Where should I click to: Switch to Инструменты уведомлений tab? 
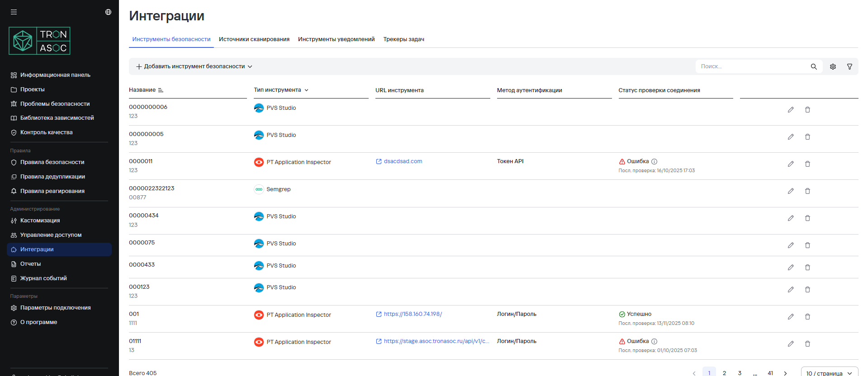pos(337,39)
